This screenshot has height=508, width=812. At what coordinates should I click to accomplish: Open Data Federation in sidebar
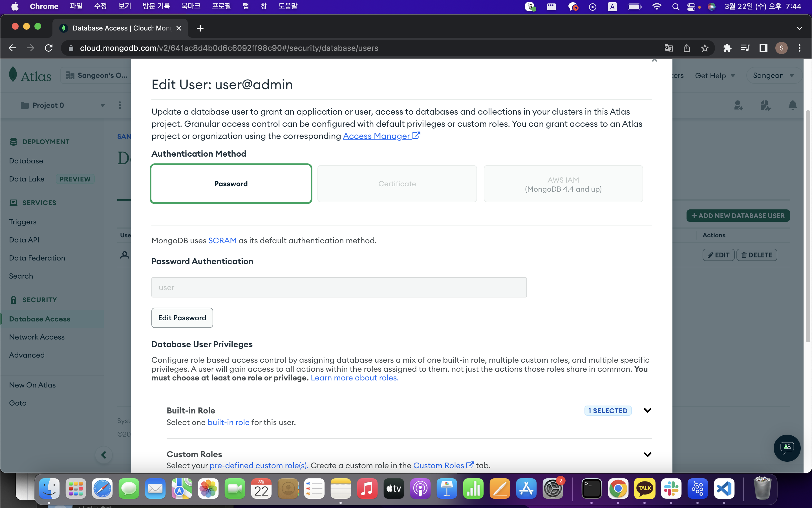point(37,258)
